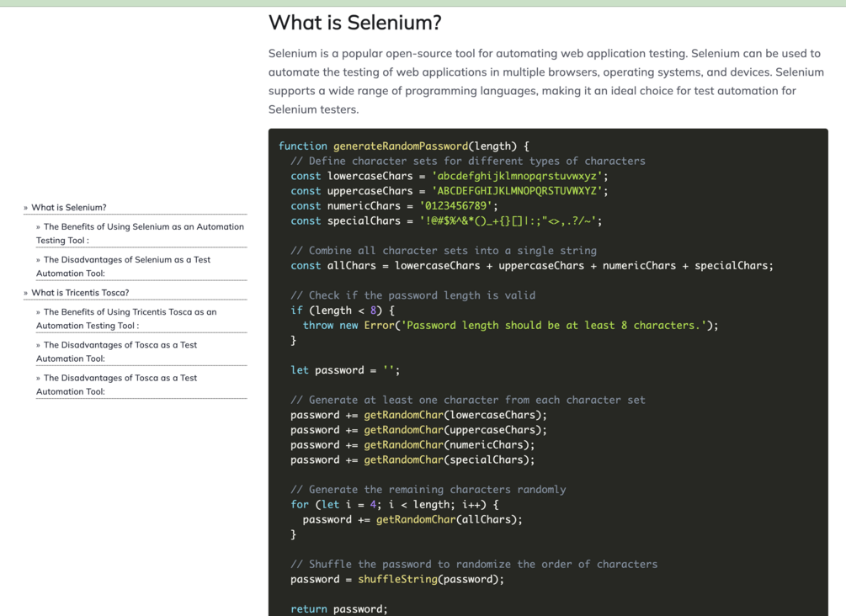Click the 'if (length < 8) {' line
Image resolution: width=846 pixels, height=616 pixels.
343,311
